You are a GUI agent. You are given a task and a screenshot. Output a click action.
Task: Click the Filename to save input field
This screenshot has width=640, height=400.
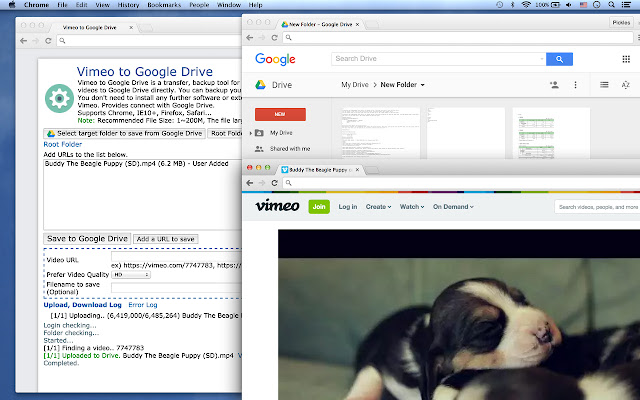coord(176,288)
